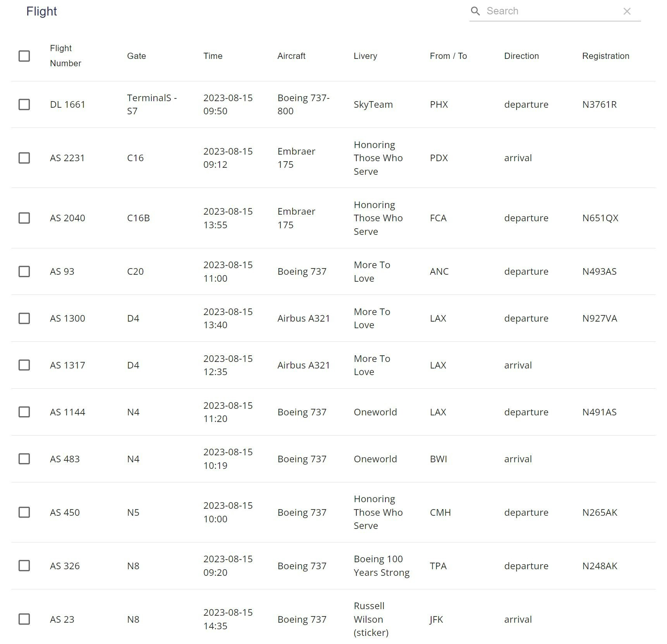Click the Time column header

213,56
